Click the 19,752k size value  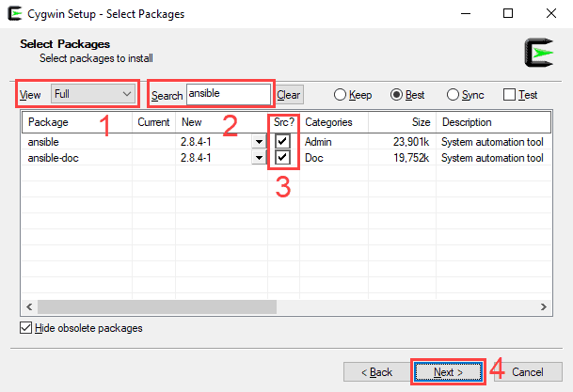[x=411, y=158]
